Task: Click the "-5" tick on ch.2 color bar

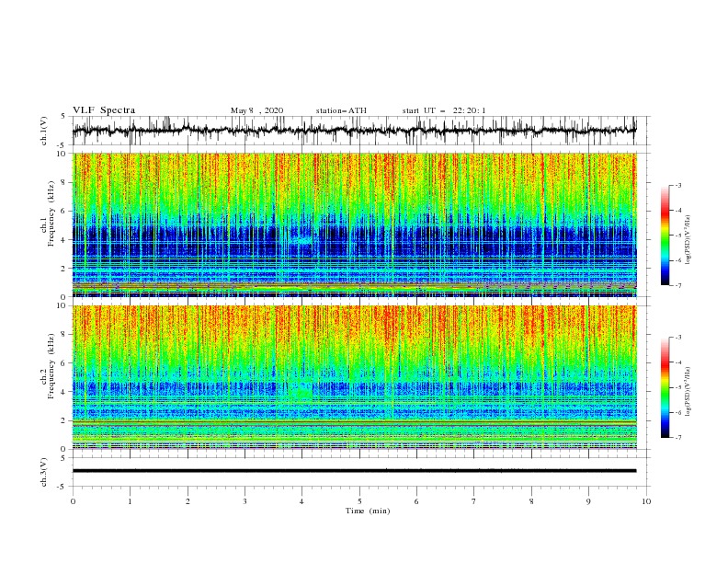Action: coord(678,387)
